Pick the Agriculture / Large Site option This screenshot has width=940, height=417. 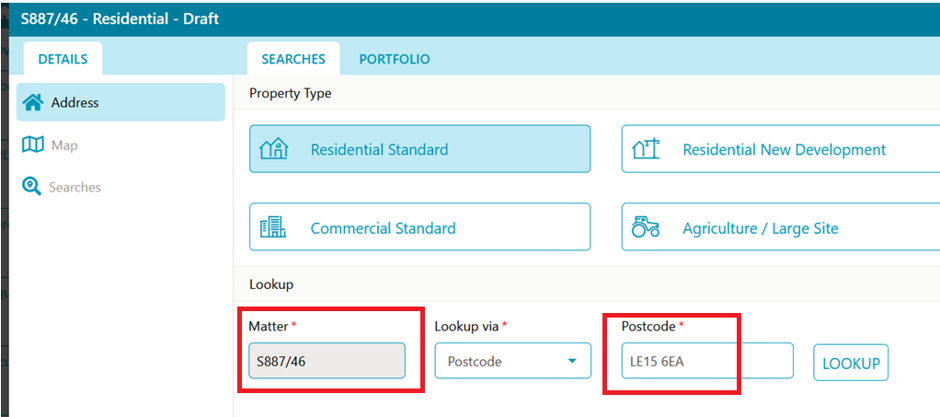point(781,226)
